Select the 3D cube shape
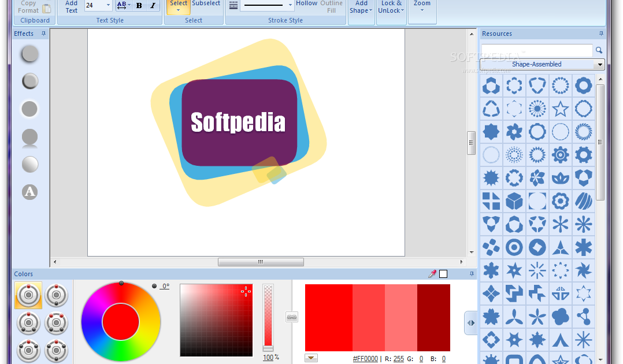Image resolution: width=623 pixels, height=364 pixels. click(514, 201)
